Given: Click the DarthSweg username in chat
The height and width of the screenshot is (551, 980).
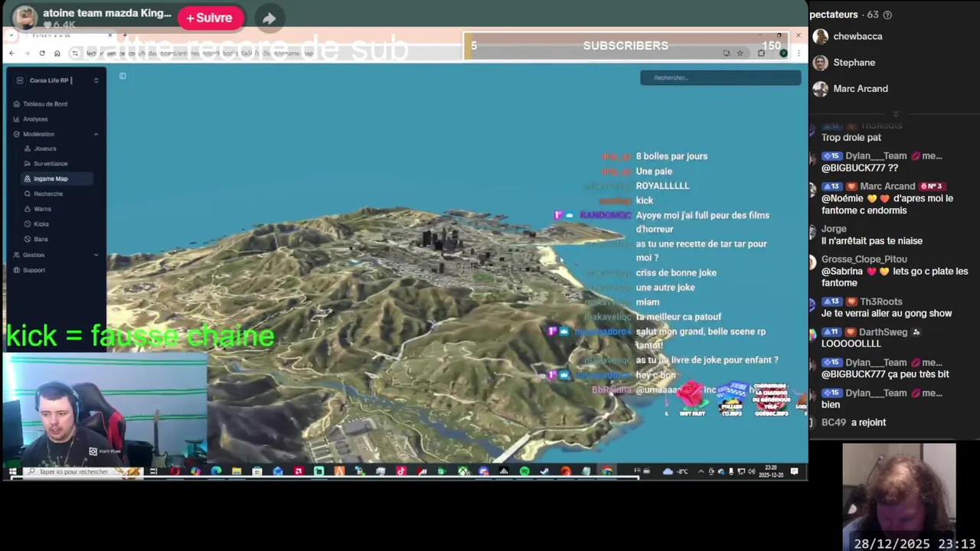Looking at the screenshot, I should pos(883,332).
